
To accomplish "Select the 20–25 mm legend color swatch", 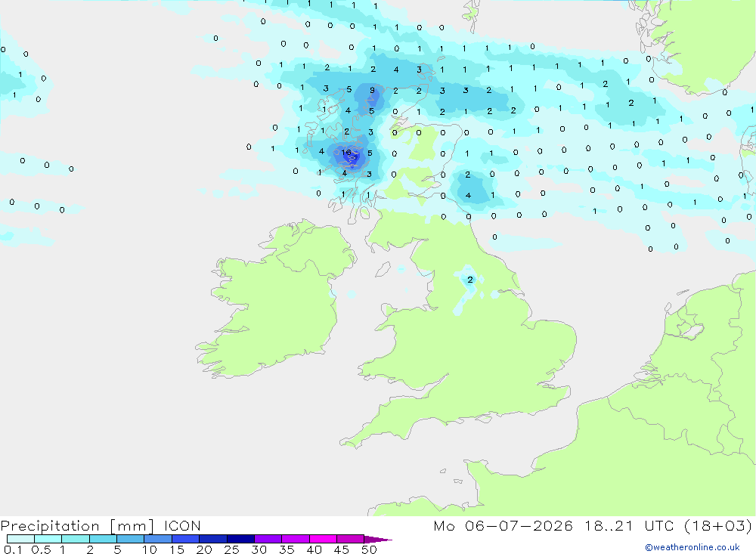I will point(213,539).
